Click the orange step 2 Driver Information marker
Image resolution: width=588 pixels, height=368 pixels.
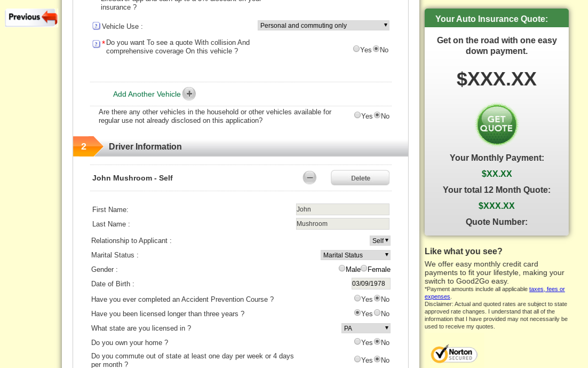[x=85, y=146]
